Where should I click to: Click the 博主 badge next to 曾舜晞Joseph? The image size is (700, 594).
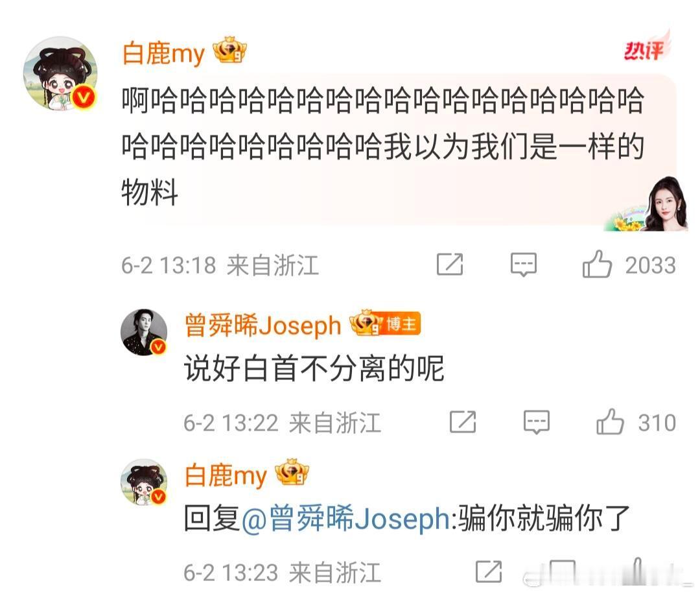click(x=399, y=324)
